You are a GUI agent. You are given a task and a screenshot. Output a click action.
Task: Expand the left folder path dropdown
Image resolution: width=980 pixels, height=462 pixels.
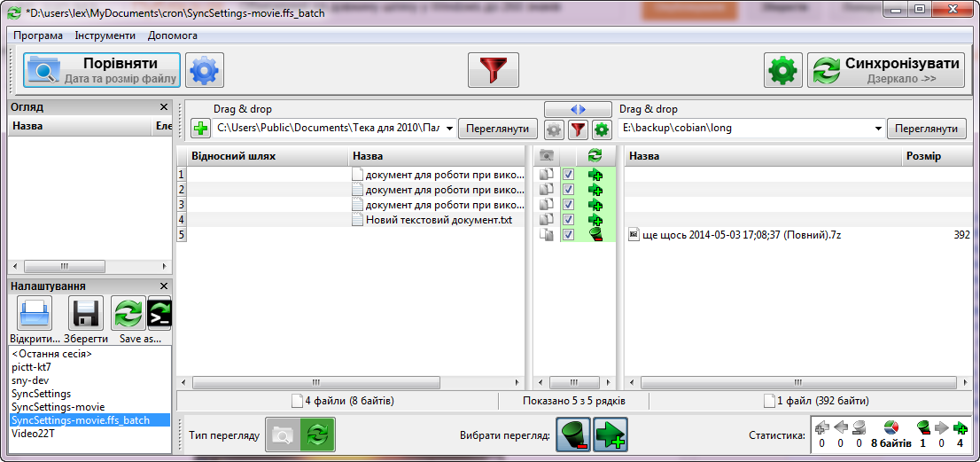[x=449, y=129]
